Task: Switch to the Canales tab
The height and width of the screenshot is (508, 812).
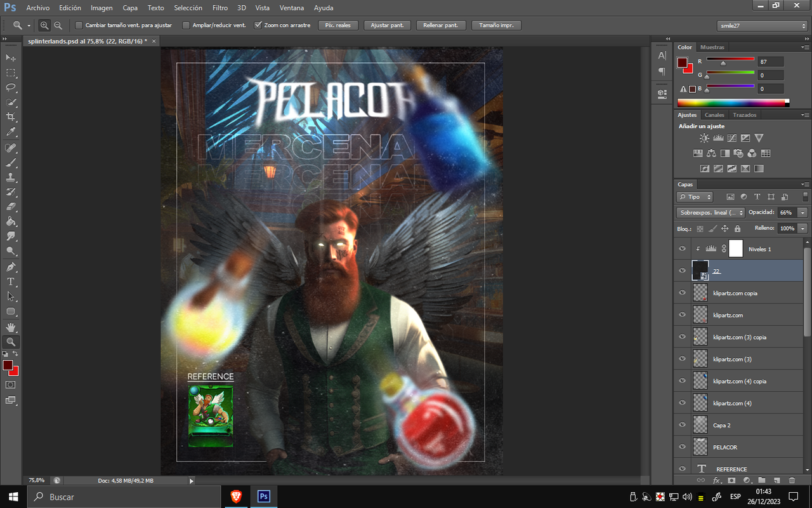Action: coord(715,115)
